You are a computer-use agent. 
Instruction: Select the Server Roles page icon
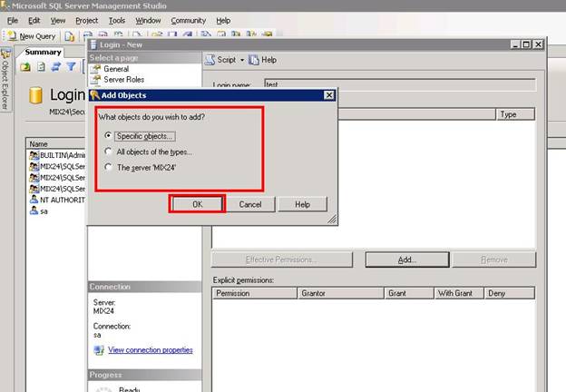pyautogui.click(x=96, y=80)
